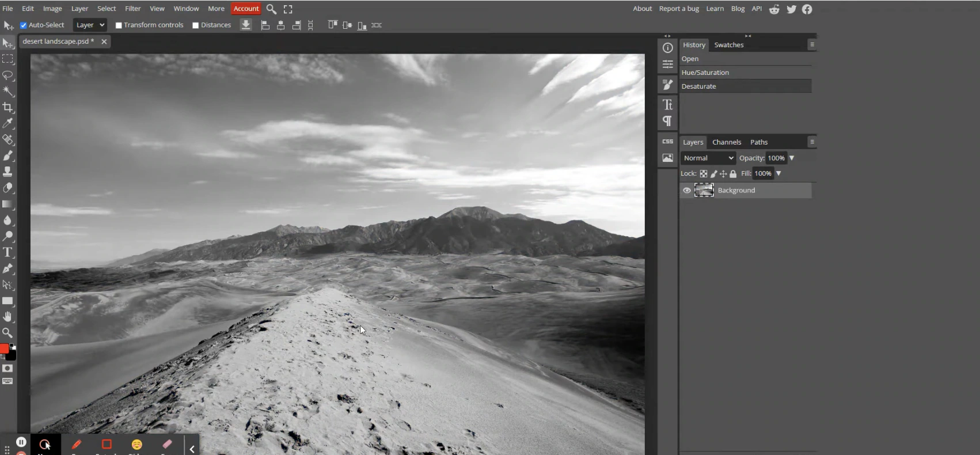Select the Magic Wand tool

point(7,92)
